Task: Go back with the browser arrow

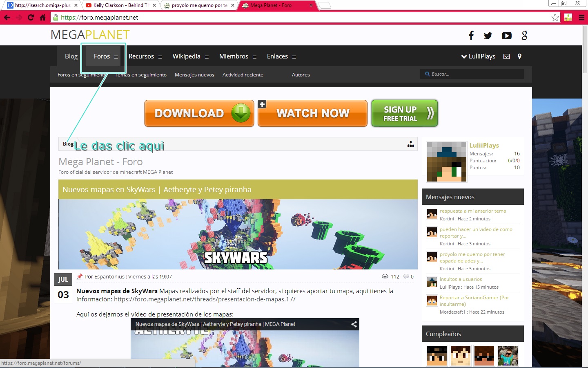Action: click(x=7, y=17)
